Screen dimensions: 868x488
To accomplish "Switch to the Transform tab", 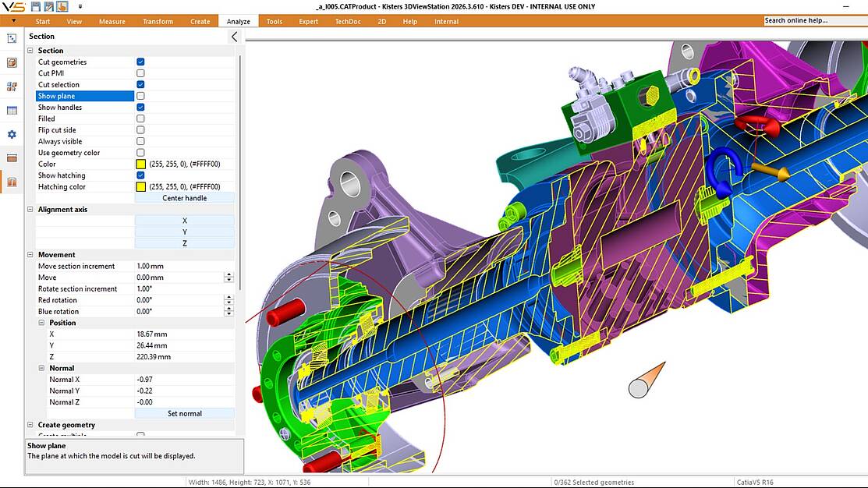I will (x=158, y=22).
